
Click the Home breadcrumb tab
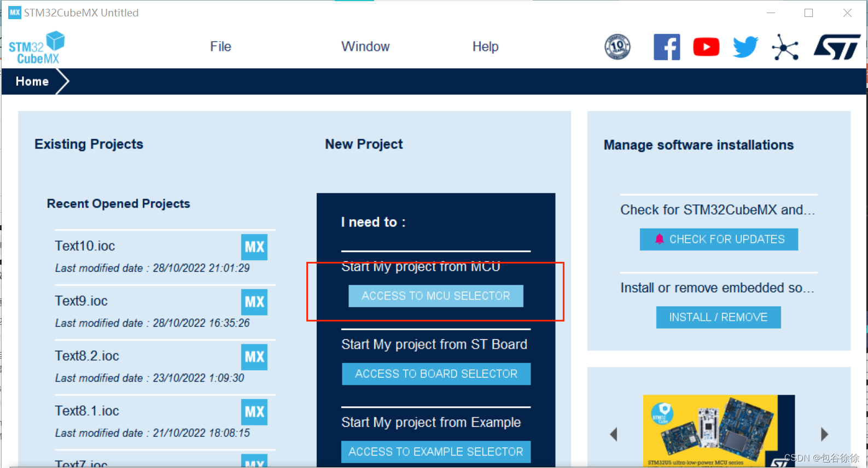coord(32,81)
